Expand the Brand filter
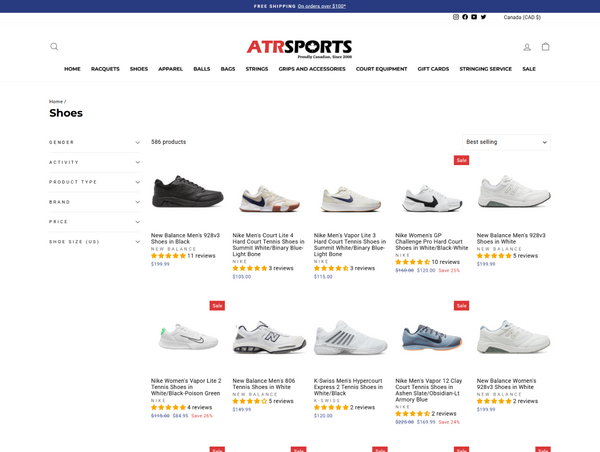The image size is (600, 452). 95,202
